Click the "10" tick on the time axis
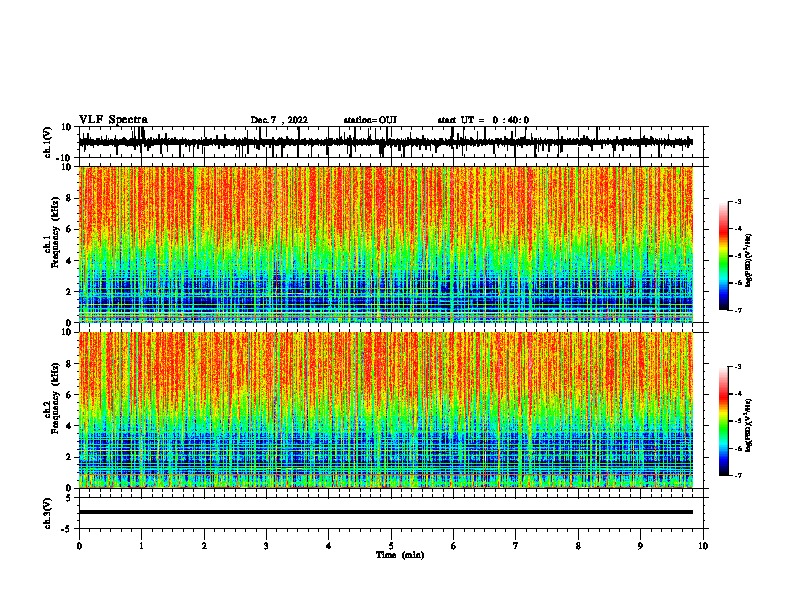The width and height of the screenshot is (792, 612). [x=703, y=546]
